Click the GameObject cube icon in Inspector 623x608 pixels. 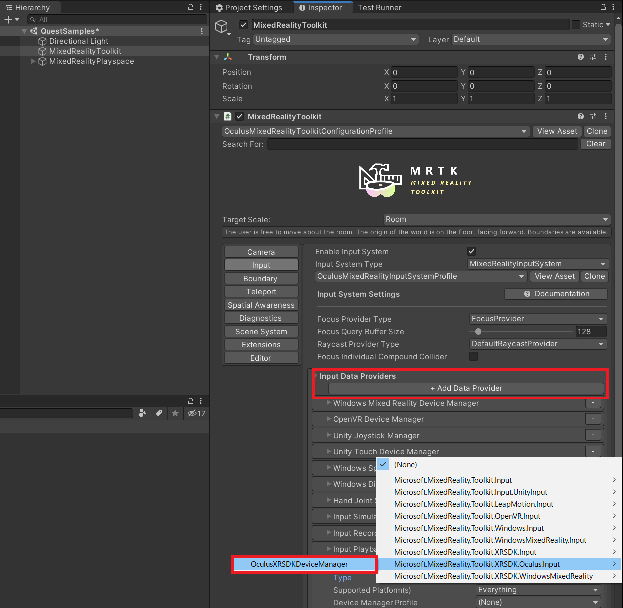coord(221,27)
